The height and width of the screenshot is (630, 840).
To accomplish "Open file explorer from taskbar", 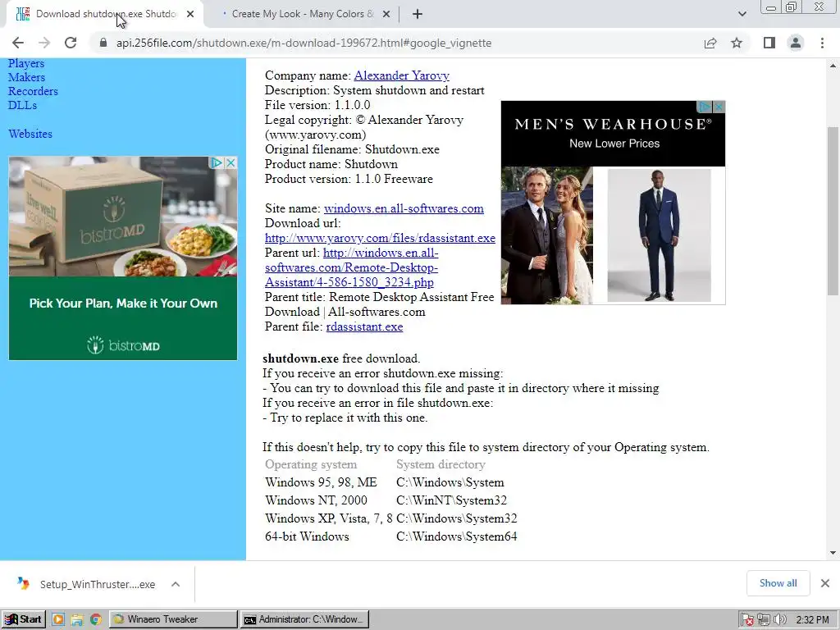I will click(x=76, y=620).
